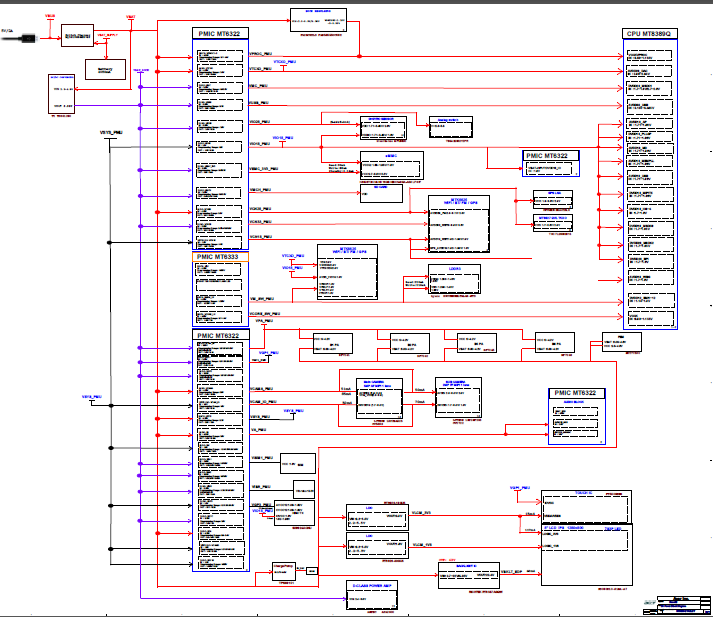Click the VA_PMU rail label
713x617 pixels.
point(259,430)
